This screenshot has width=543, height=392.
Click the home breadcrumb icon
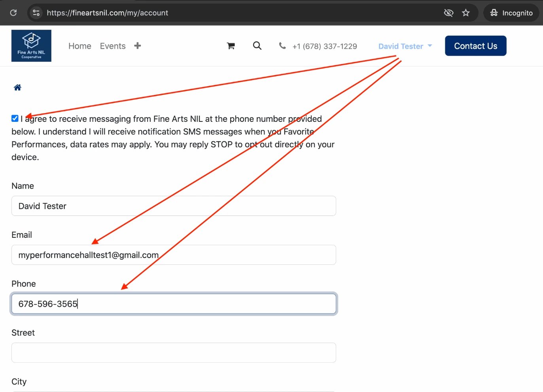pos(17,87)
